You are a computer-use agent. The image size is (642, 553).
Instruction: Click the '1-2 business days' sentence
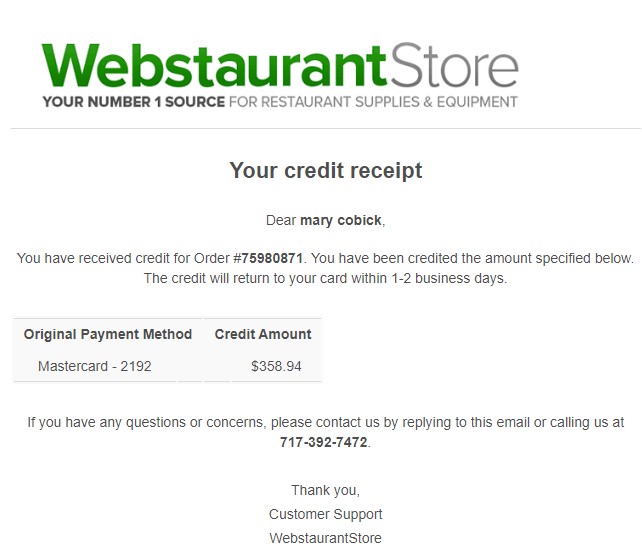(326, 278)
